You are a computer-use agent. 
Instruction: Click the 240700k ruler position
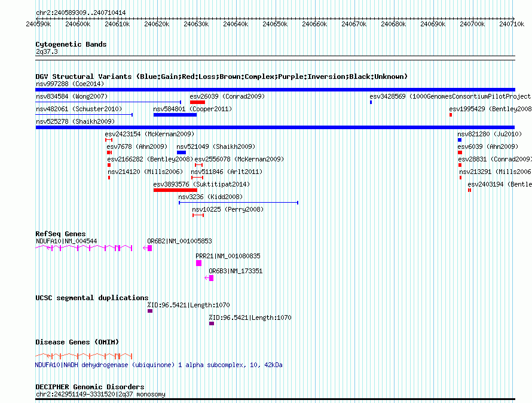click(x=472, y=24)
